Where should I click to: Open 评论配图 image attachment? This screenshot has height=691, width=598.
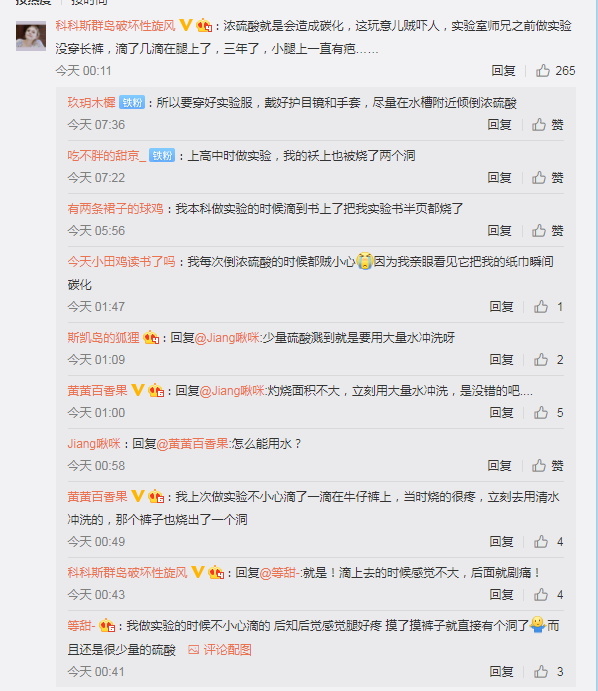[x=220, y=650]
